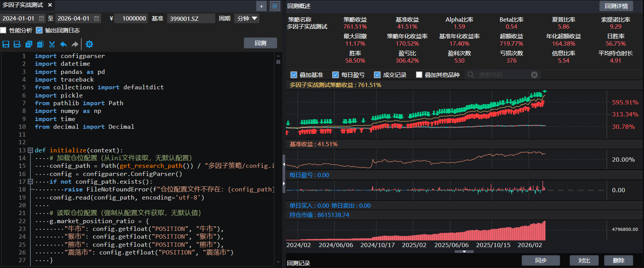Viewport: 644px width, 268px height.
Task: Collapse the initialize function code fold
Action: 30,150
